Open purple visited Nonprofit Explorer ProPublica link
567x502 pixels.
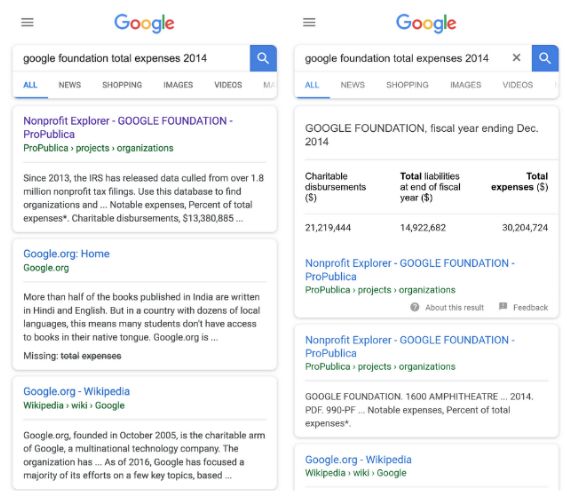pos(128,127)
